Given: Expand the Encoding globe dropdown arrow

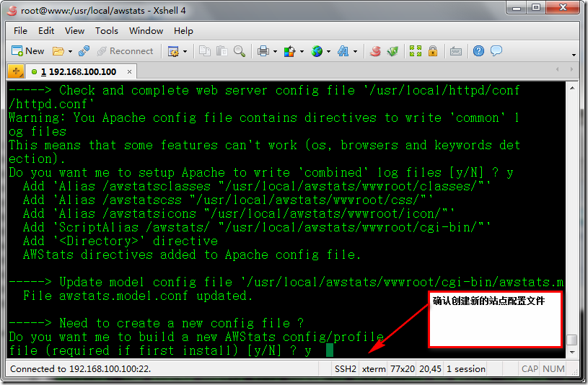Looking at the screenshot, I should pos(328,51).
